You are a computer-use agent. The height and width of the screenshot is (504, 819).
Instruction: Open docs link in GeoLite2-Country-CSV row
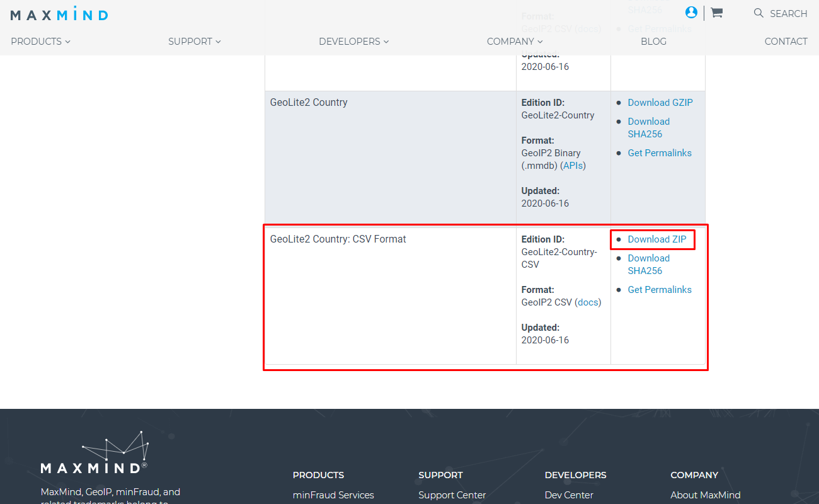click(x=588, y=302)
